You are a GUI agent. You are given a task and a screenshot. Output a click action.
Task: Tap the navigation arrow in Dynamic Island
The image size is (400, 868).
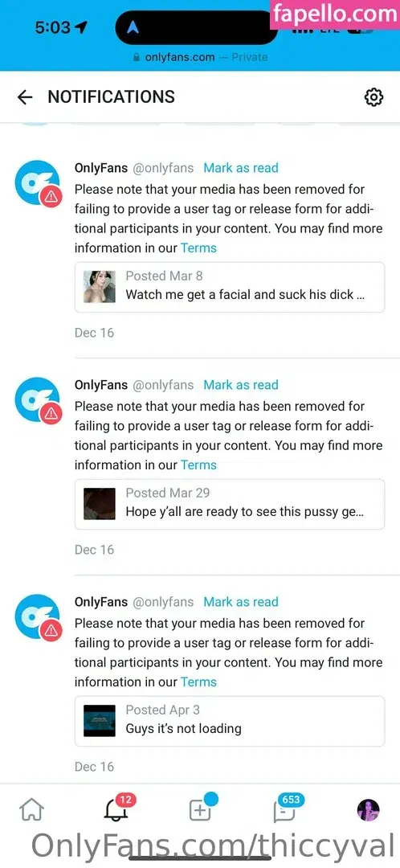click(x=134, y=27)
